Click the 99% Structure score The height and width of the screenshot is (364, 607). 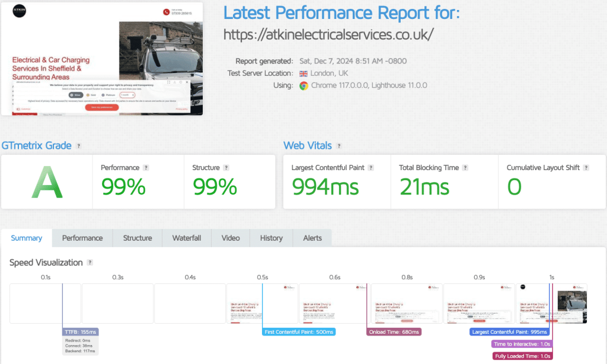coord(215,187)
